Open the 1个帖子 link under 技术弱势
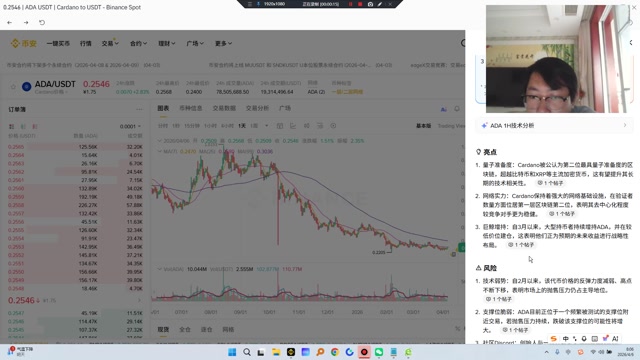This screenshot has height=360, width=640. coord(499,299)
